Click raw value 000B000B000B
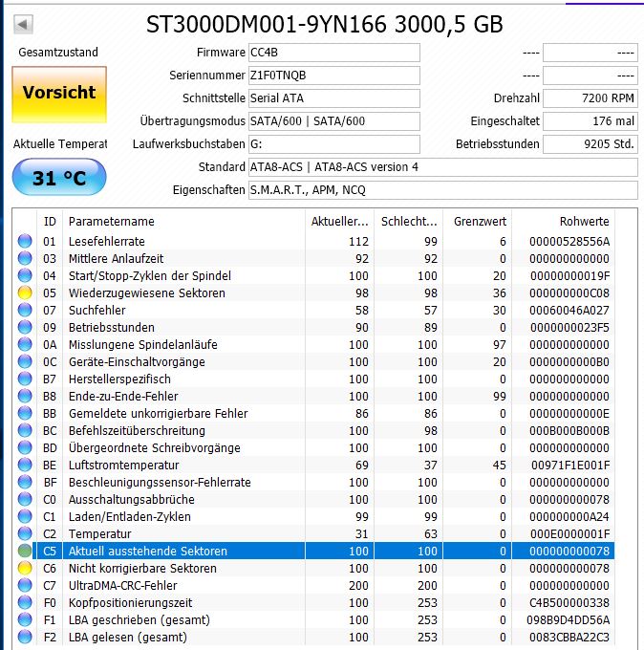Screen dimensions: 644x650 (x=569, y=431)
